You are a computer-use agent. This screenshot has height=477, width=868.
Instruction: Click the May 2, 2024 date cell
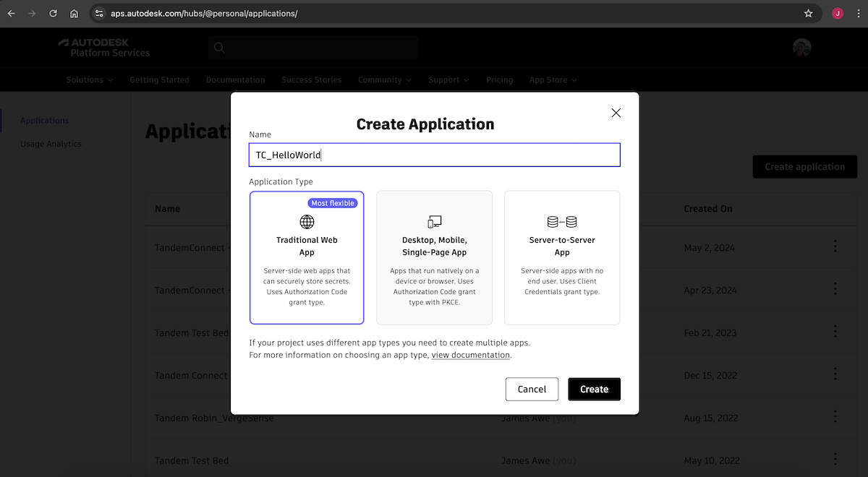[x=710, y=247]
